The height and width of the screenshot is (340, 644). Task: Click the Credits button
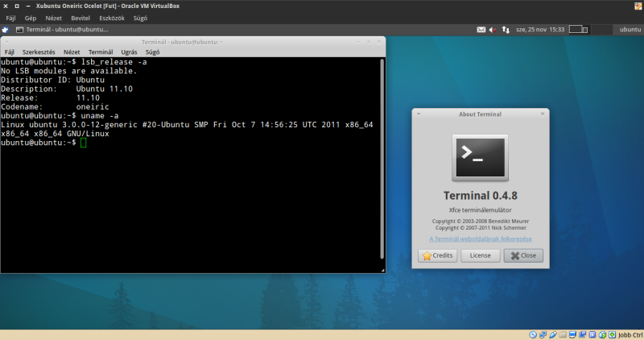click(437, 255)
